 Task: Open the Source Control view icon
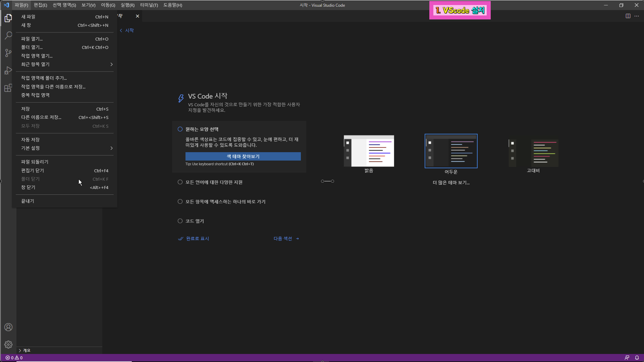pos(8,53)
